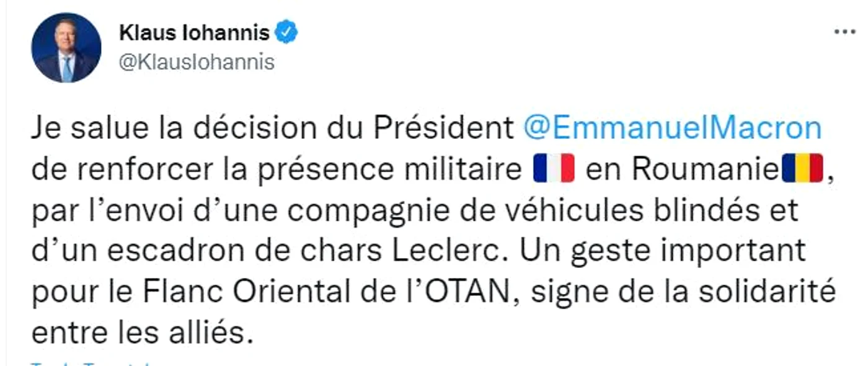The height and width of the screenshot is (366, 868).
Task: Click the text 'entre les alliés.'
Action: (143, 332)
